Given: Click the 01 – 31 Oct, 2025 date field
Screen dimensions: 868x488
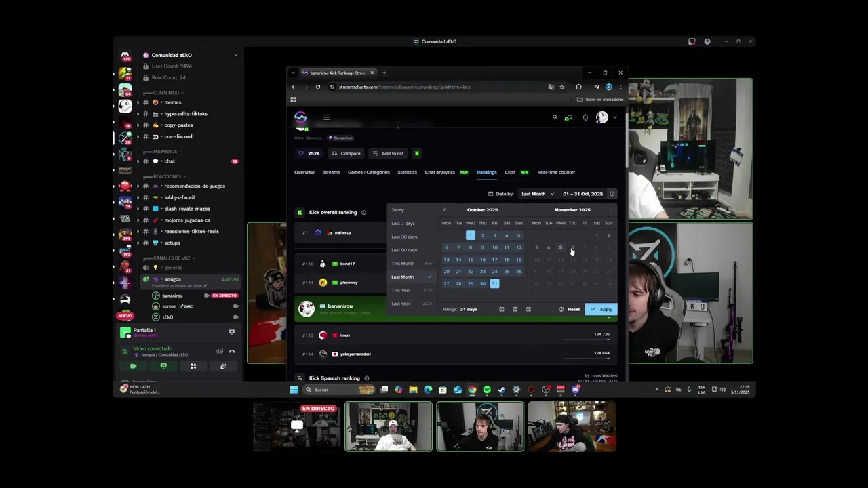Looking at the screenshot, I should click(x=583, y=194).
